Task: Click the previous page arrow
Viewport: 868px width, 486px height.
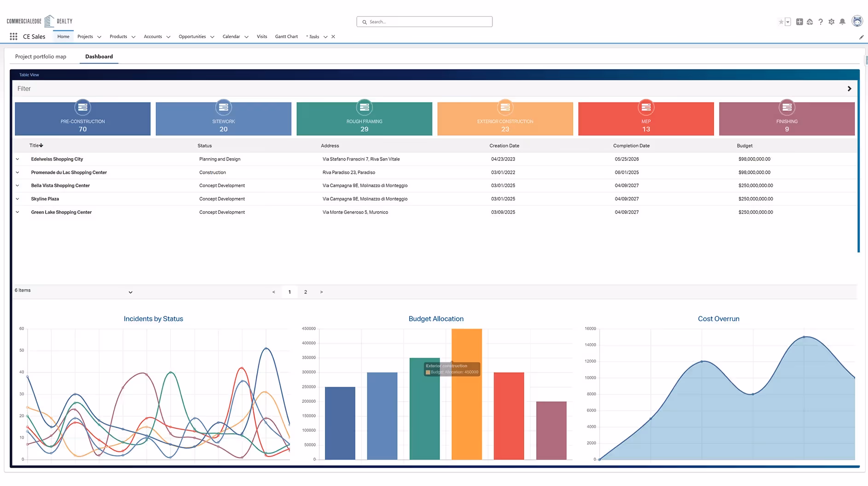Action: (273, 292)
